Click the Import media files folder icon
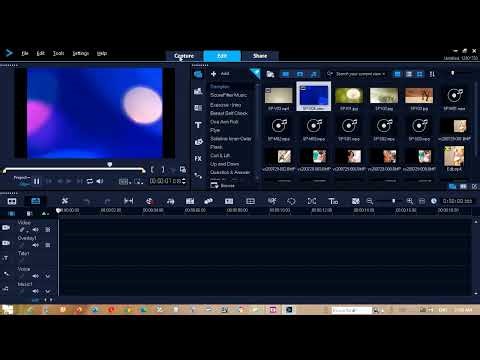480x360 pixels. pyautogui.click(x=270, y=74)
